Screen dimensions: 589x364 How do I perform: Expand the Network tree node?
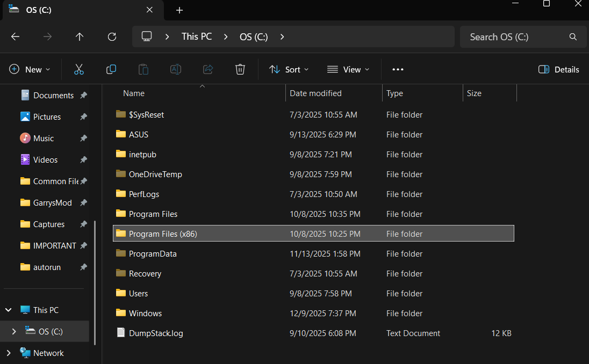click(8, 353)
